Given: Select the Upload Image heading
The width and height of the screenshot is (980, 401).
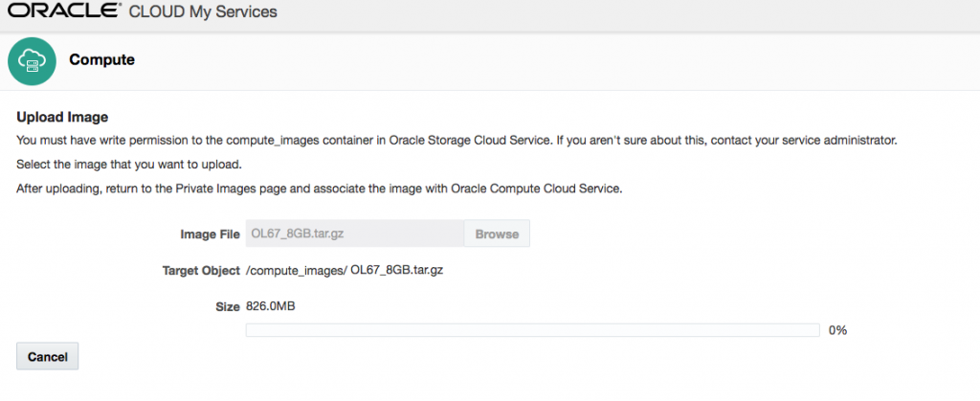Looking at the screenshot, I should (x=62, y=118).
